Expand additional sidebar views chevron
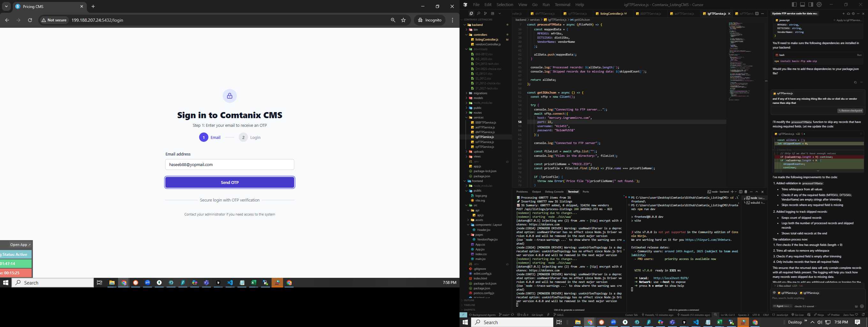 pyautogui.click(x=500, y=13)
